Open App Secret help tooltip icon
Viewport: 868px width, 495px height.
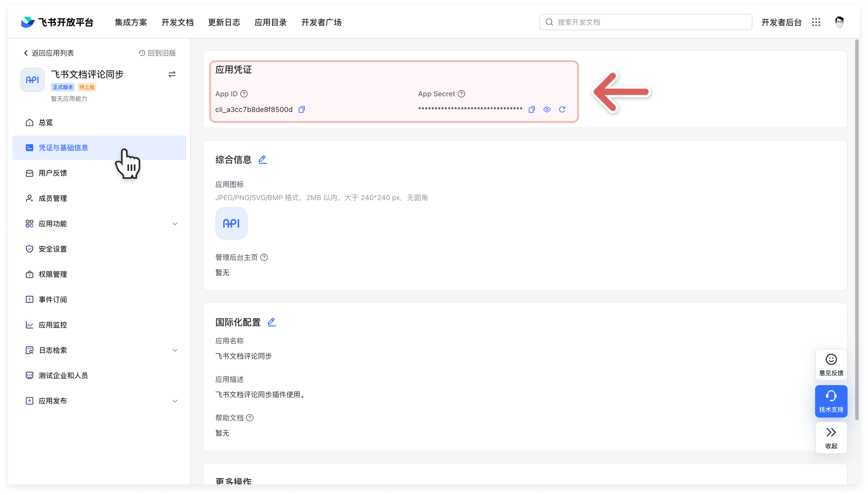tap(461, 94)
